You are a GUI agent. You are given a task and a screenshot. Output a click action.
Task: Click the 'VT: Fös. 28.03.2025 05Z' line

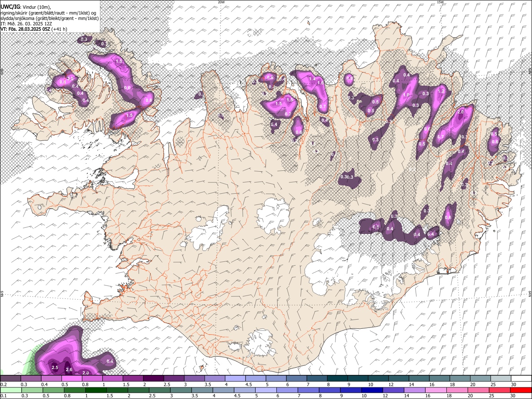(x=25, y=29)
